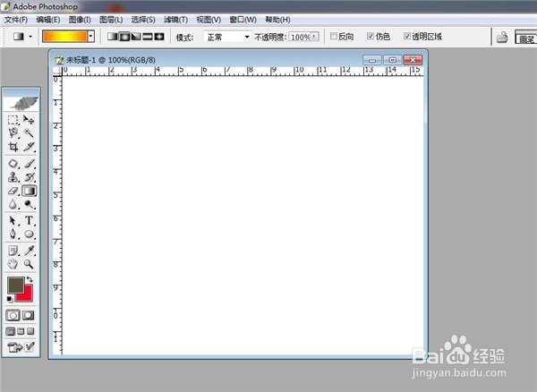The image size is (537, 392).
Task: Choose Linear gradient style
Action: 112,37
